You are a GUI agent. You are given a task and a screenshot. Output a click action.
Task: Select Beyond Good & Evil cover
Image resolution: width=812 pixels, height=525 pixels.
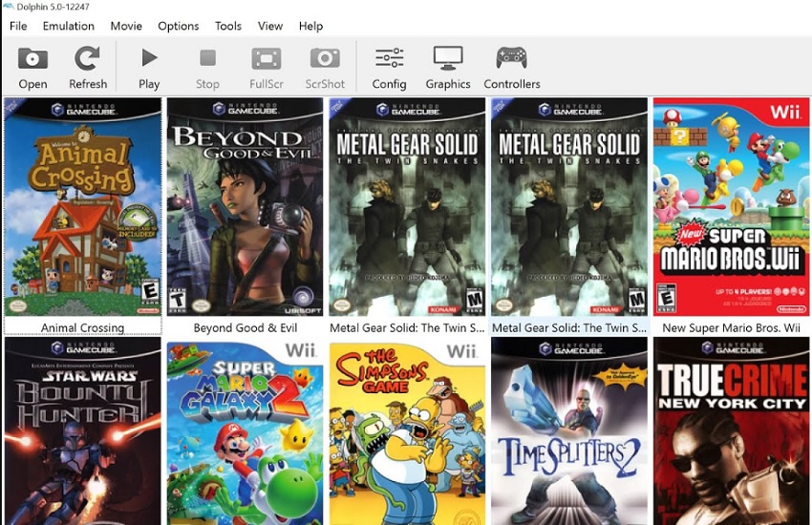coord(245,207)
